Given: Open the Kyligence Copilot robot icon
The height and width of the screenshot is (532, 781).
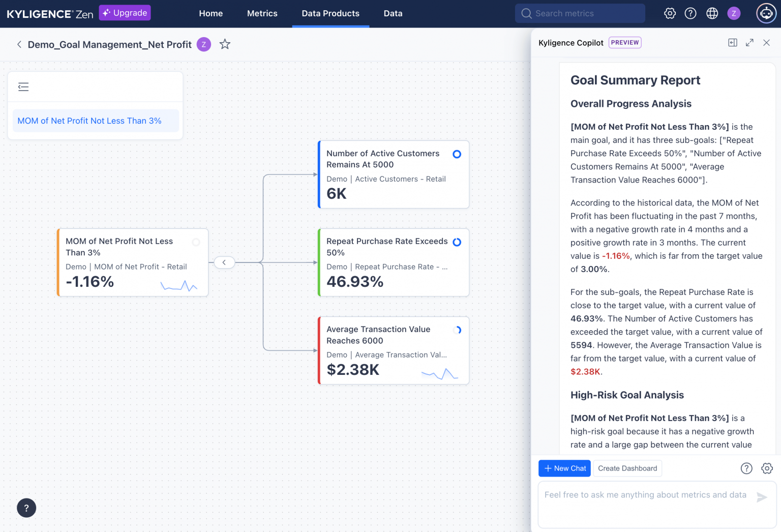Looking at the screenshot, I should pyautogui.click(x=766, y=13).
